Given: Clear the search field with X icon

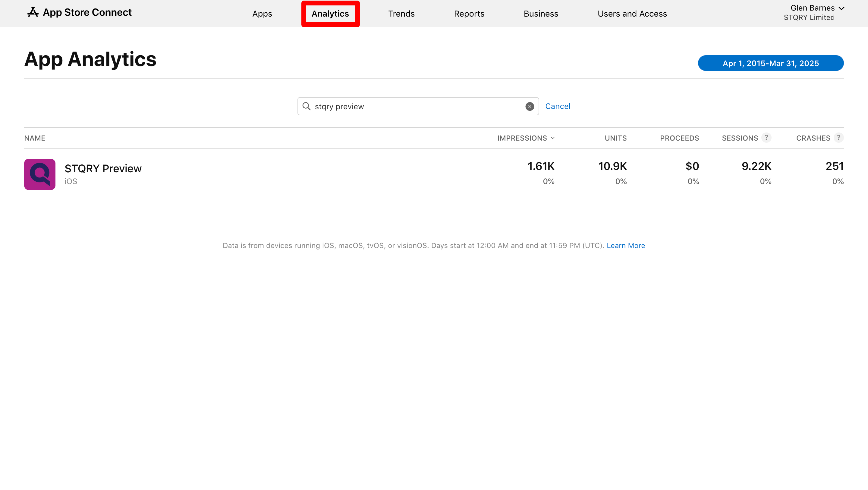Looking at the screenshot, I should pyautogui.click(x=529, y=107).
